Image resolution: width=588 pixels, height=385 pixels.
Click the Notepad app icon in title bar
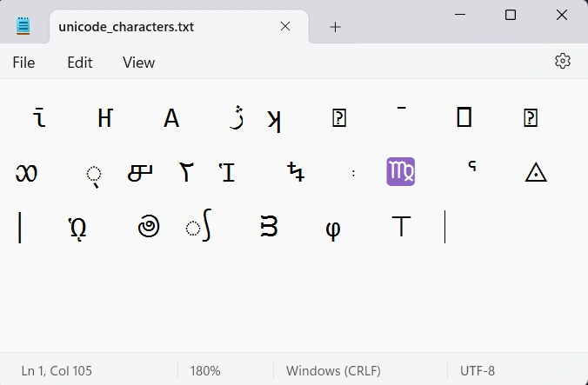click(23, 26)
